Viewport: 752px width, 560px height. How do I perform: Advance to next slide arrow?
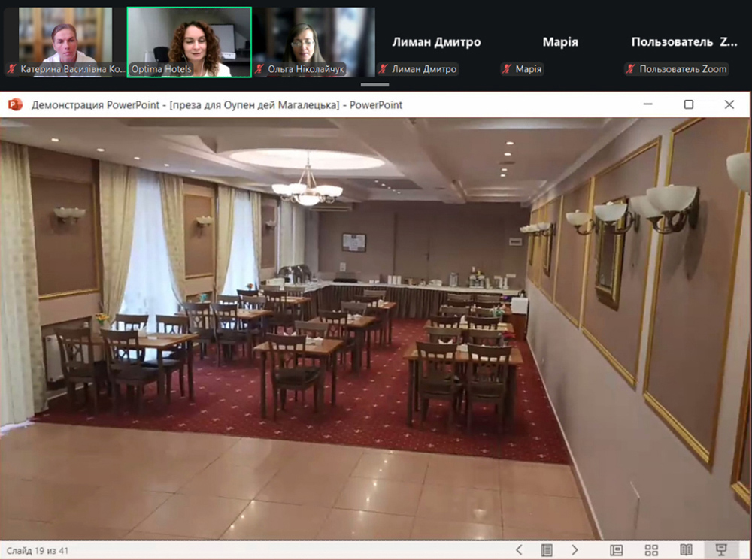[575, 550]
